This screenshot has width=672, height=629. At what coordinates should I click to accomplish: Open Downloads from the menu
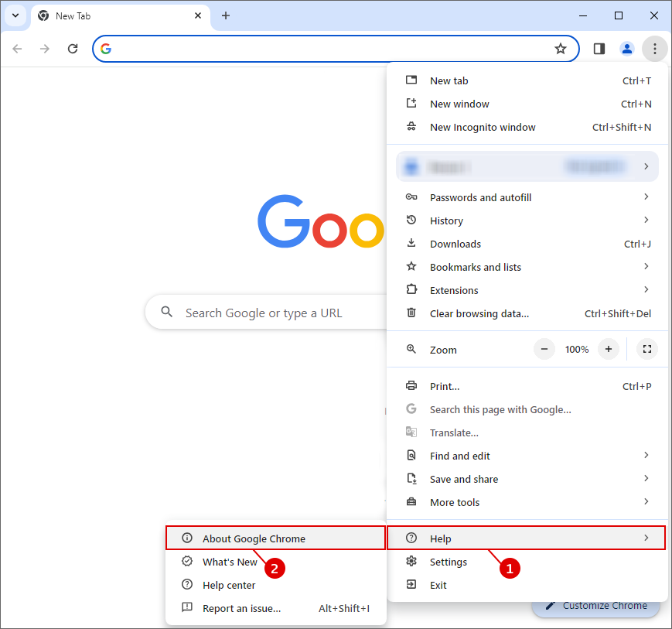(528, 244)
